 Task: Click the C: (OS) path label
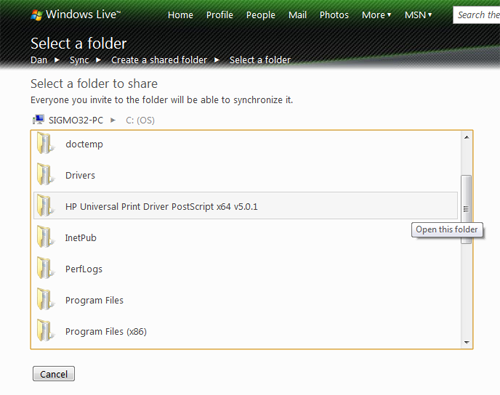140,120
